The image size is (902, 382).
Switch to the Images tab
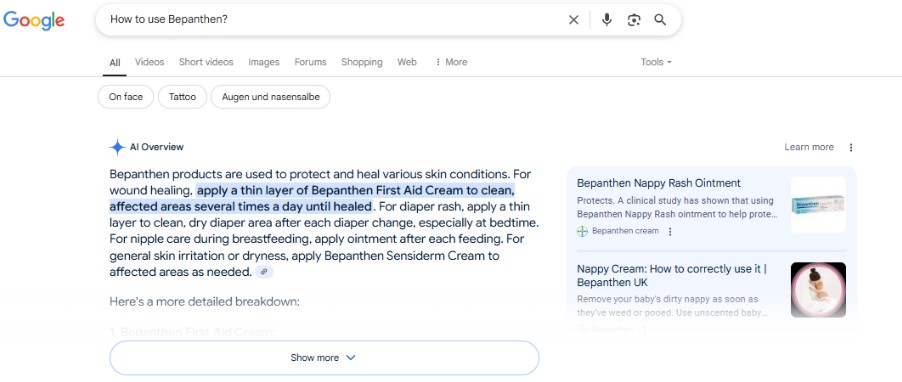coord(264,62)
